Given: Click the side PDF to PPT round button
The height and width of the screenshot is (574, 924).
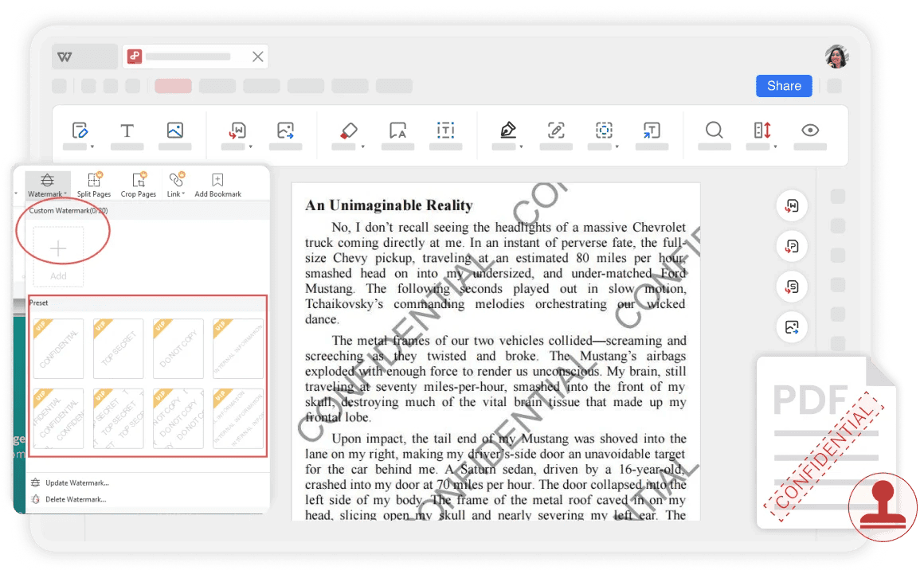Looking at the screenshot, I should pos(792,246).
